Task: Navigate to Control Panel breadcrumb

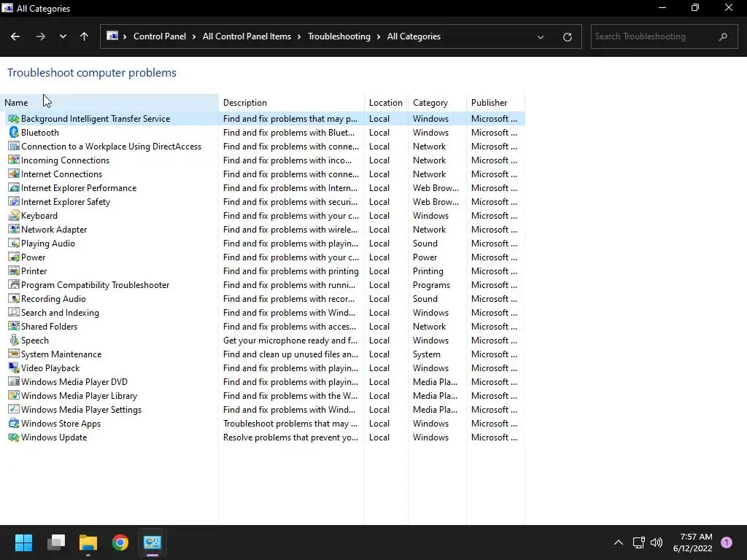Action: pos(160,36)
